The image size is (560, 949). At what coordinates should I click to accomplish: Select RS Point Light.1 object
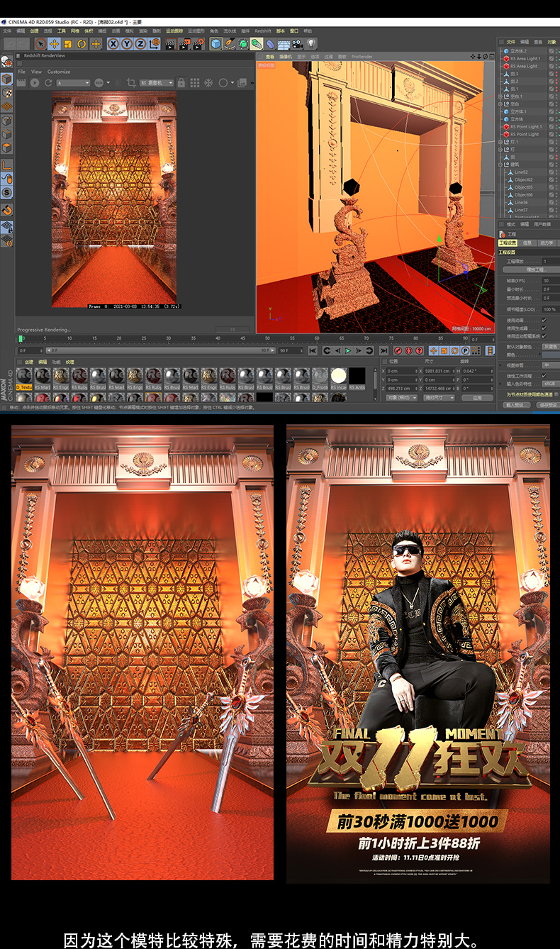tap(526, 127)
